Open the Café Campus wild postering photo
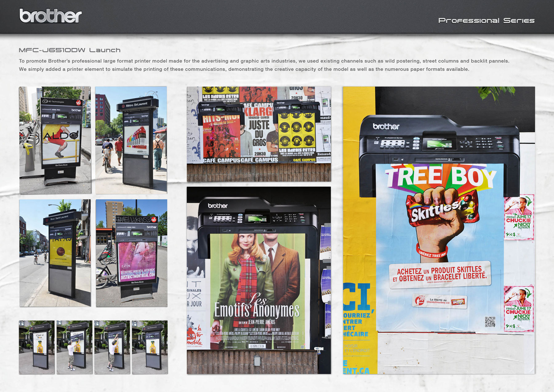 (259, 134)
